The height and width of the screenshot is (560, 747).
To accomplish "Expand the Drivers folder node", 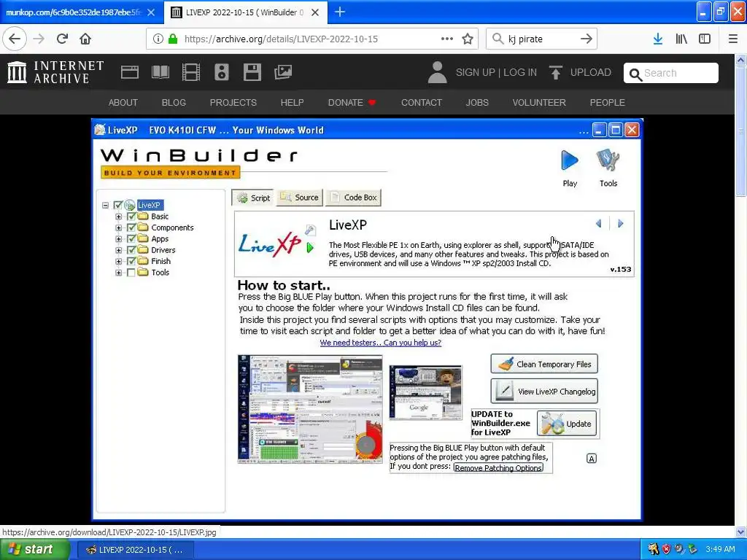I will [x=118, y=250].
